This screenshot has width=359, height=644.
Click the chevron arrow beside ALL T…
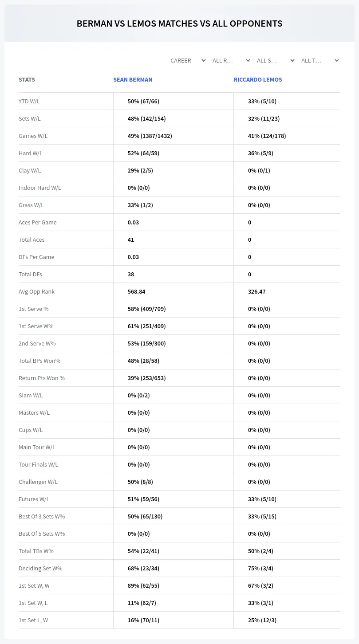coord(337,60)
